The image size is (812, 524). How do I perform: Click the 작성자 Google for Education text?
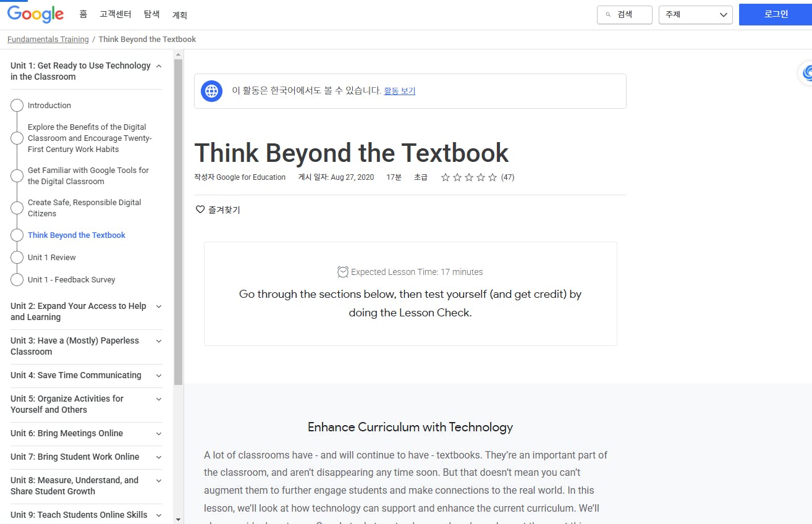(x=240, y=177)
